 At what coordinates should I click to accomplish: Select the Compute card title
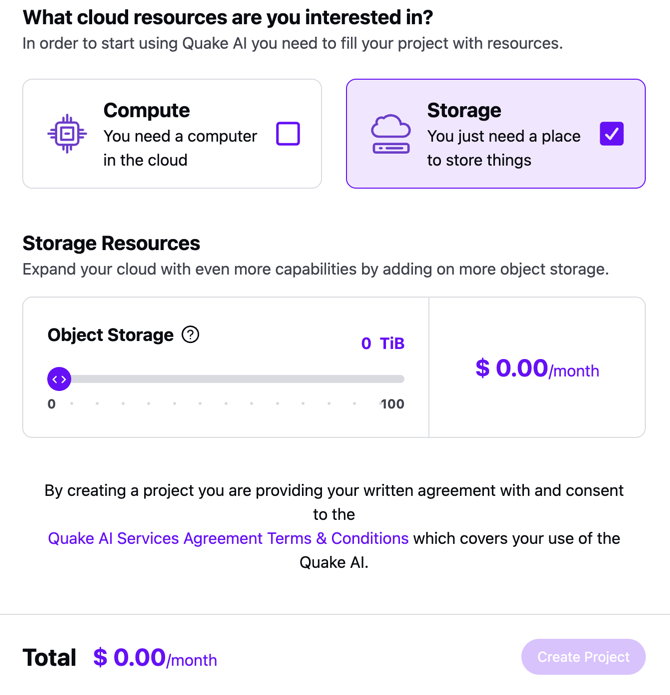tap(147, 110)
